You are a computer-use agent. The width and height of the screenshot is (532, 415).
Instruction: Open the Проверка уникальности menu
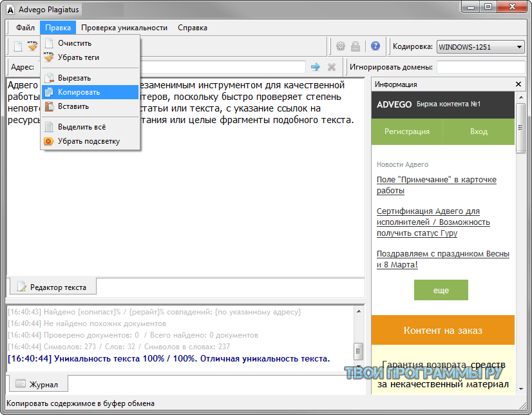coord(124,28)
